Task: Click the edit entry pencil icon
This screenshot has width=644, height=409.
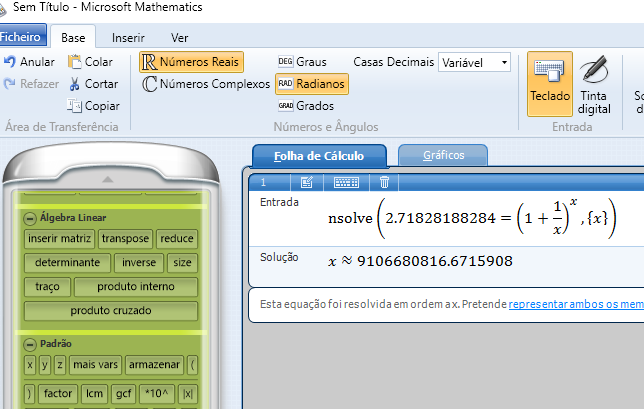Action: 306,182
